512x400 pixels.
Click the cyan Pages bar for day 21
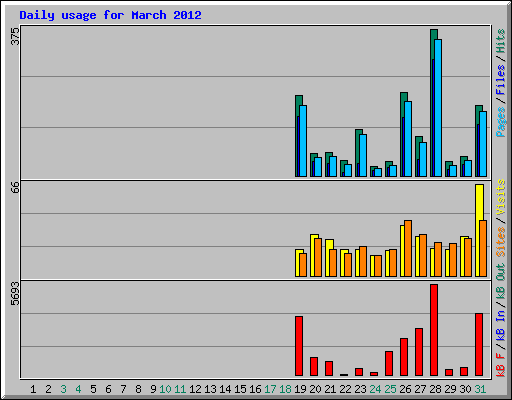click(x=333, y=167)
